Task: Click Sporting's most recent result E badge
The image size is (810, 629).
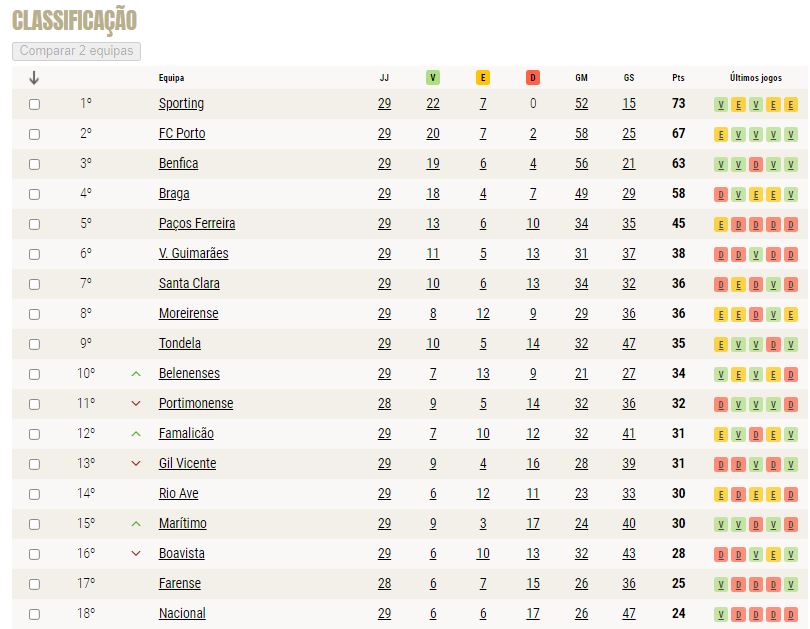Action: 790,105
